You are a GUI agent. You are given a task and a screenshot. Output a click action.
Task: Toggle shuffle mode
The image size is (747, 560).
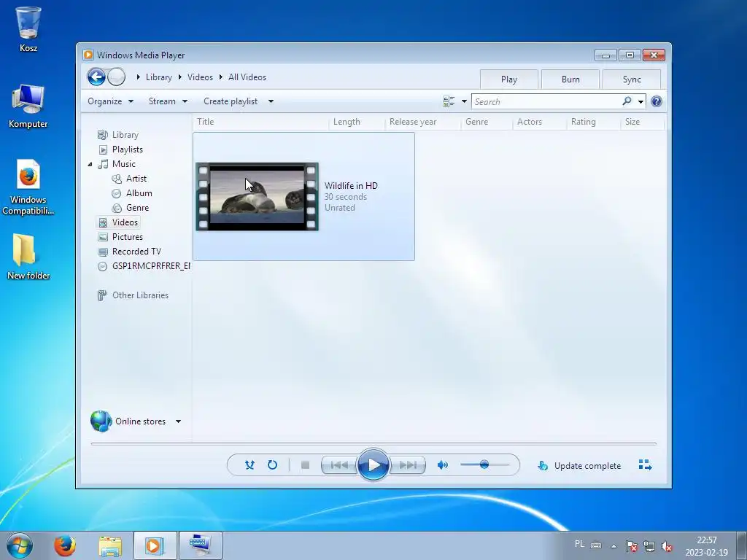click(249, 464)
